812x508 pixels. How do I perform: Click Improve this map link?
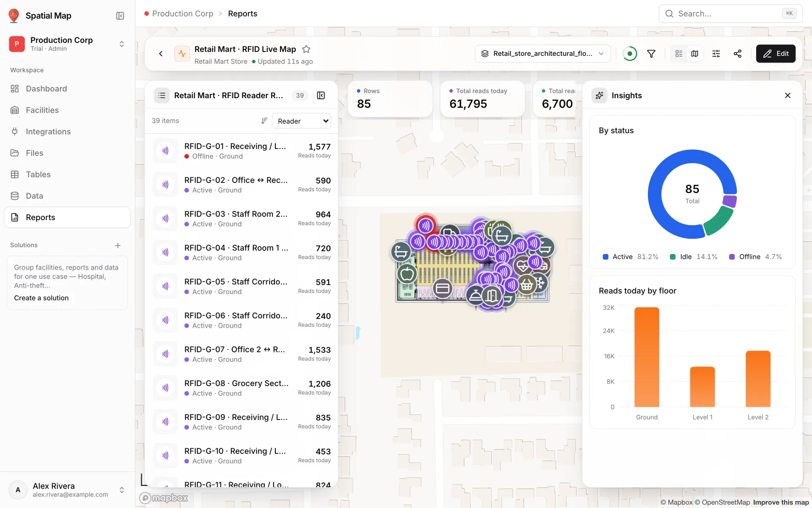[x=781, y=502]
